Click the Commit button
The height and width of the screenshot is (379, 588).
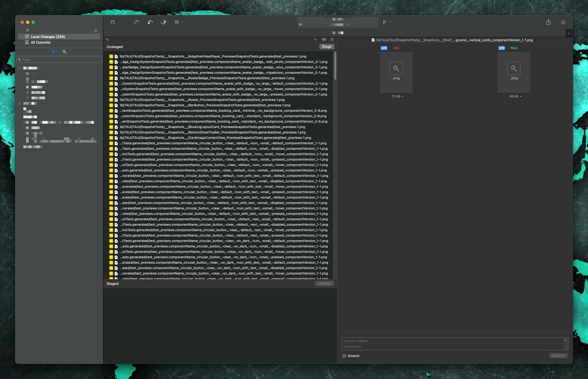[x=558, y=356]
